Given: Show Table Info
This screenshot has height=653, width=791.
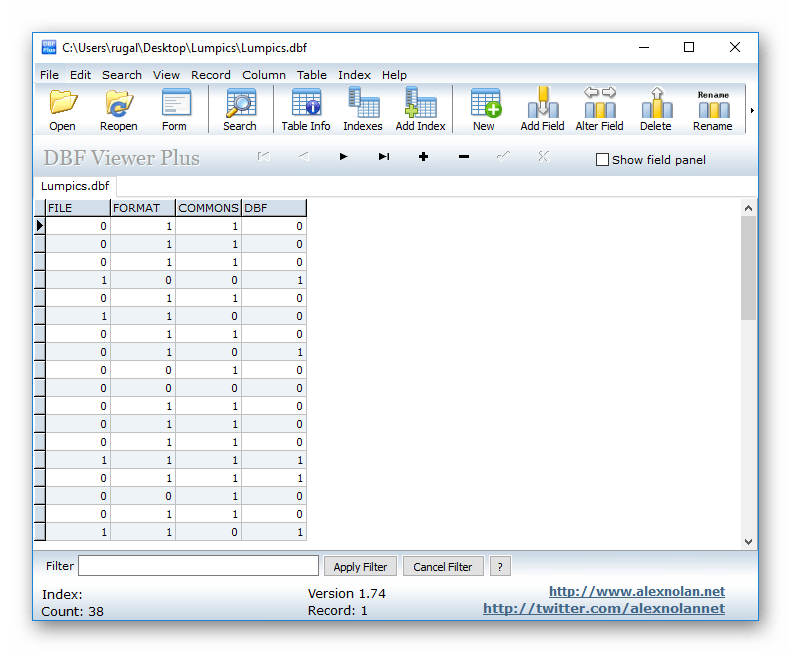Looking at the screenshot, I should 306,110.
